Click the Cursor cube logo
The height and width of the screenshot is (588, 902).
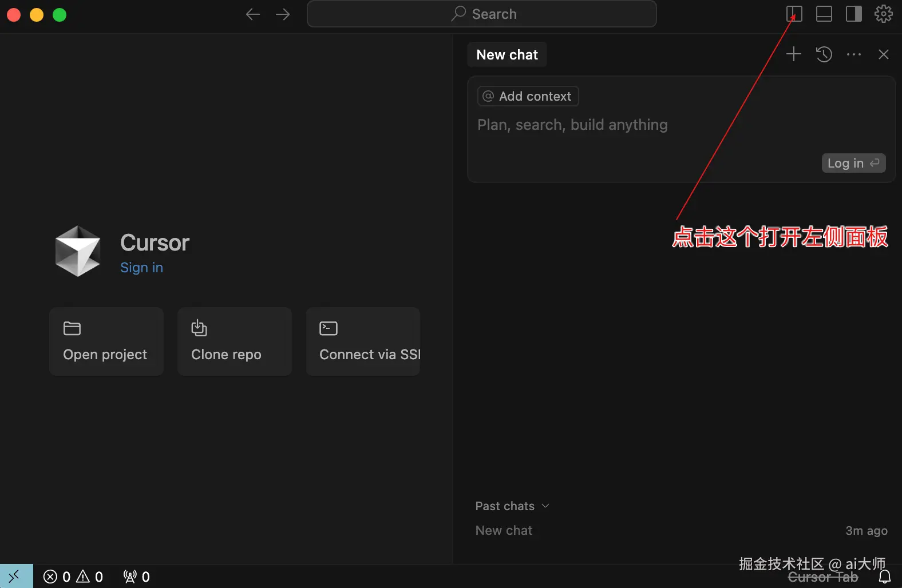78,251
